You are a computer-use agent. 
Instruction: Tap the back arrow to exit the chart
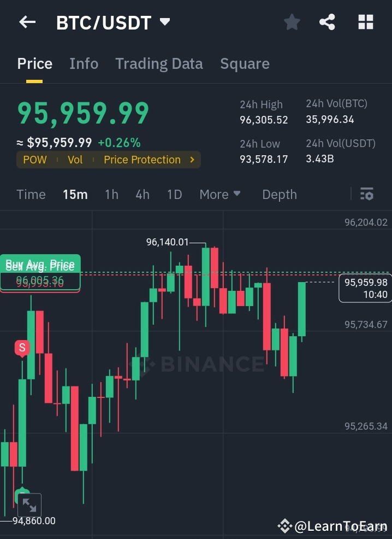pos(27,22)
